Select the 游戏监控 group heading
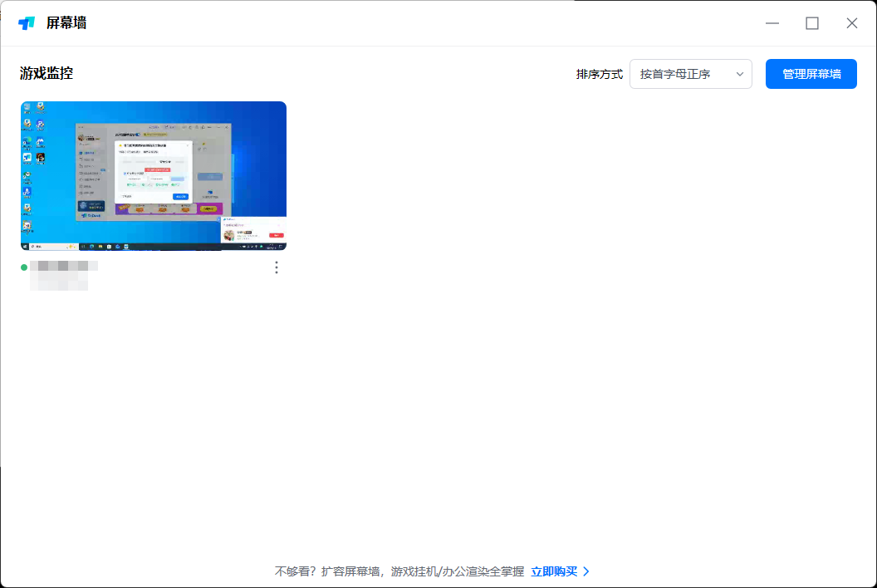 tap(47, 73)
